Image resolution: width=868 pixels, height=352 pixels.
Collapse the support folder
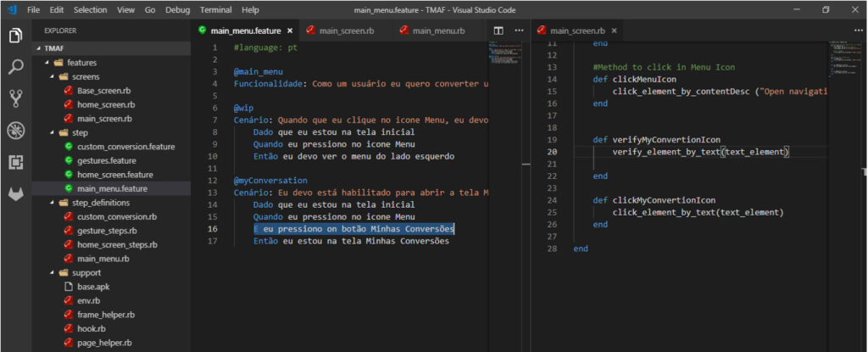click(53, 273)
